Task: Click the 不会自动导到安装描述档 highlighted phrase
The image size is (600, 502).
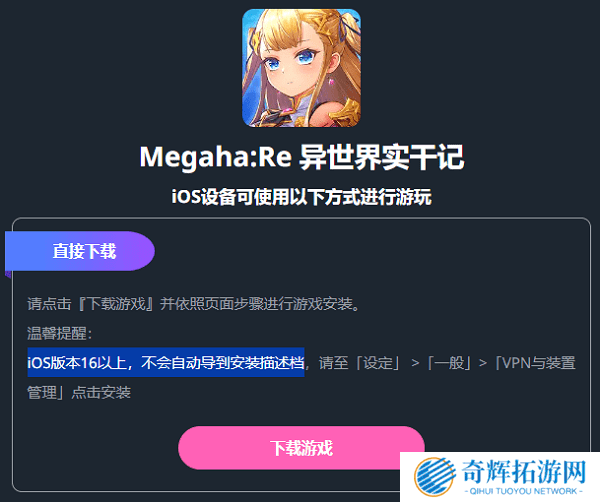Action: 223,362
